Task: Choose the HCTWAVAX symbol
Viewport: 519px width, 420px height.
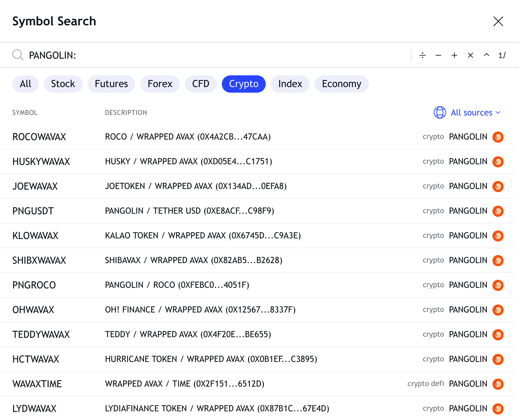Action: (x=36, y=359)
